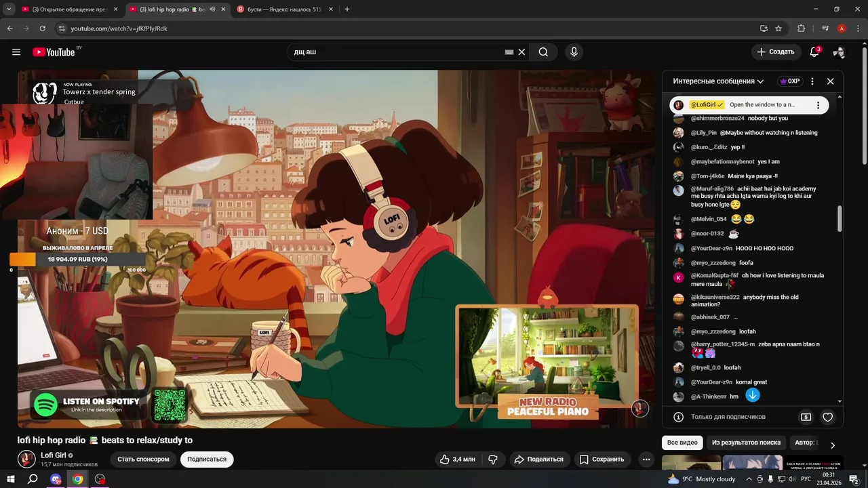Image resolution: width=868 pixels, height=488 pixels.
Task: Go back in the browser
Action: (9, 28)
